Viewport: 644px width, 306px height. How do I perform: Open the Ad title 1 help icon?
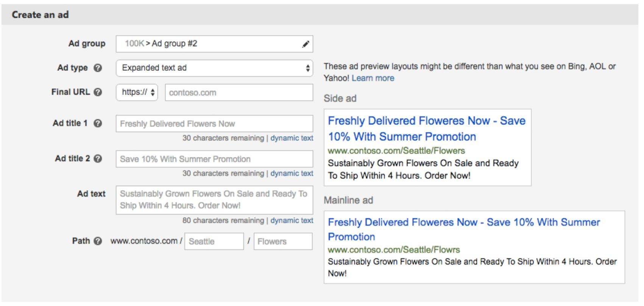coord(98,123)
